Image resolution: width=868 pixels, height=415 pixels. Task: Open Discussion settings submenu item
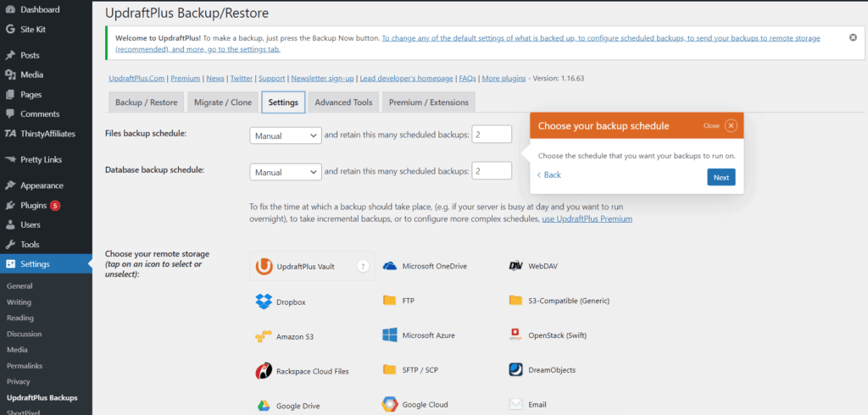click(x=24, y=335)
